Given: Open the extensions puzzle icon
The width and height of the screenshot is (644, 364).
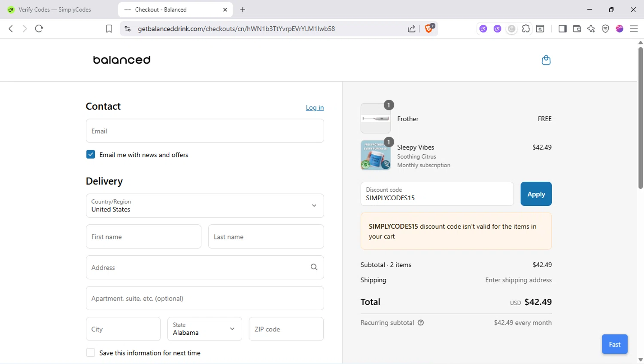Looking at the screenshot, I should tap(526, 29).
